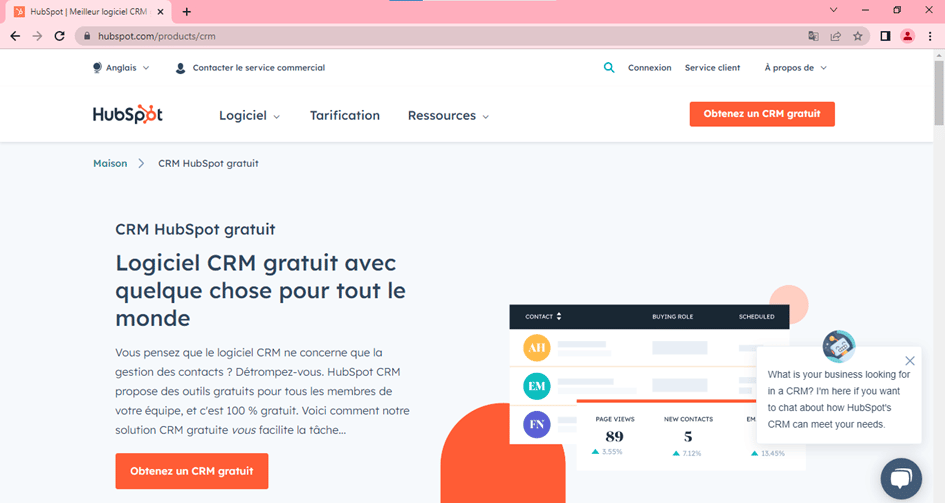
Task: Expand the Ressources menu
Action: click(x=448, y=116)
